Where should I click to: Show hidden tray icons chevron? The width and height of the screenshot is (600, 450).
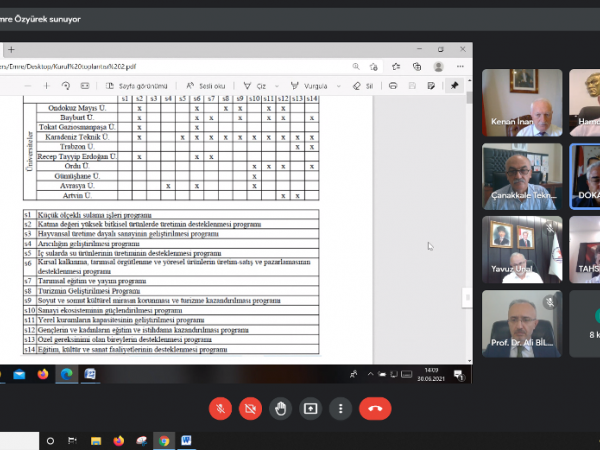(370, 374)
